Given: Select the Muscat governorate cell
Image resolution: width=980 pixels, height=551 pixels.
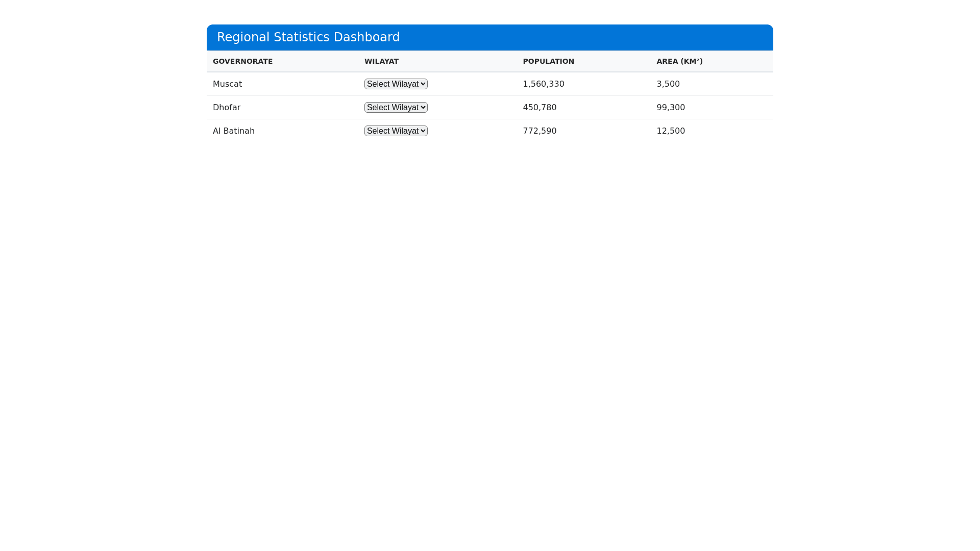Looking at the screenshot, I should pos(227,84).
